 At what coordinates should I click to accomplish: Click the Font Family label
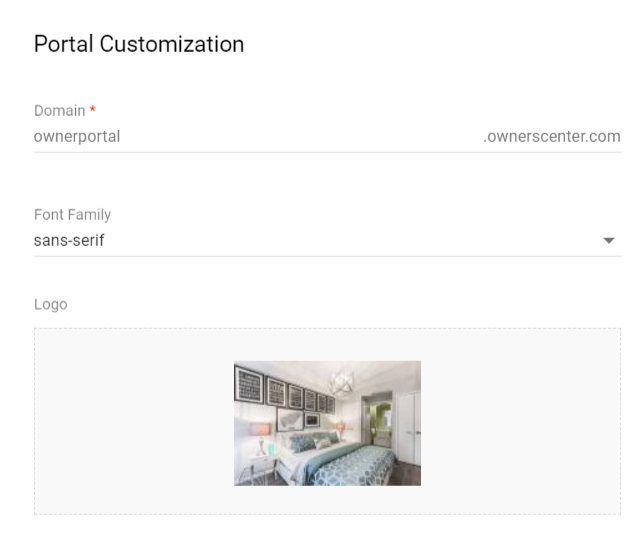point(72,215)
